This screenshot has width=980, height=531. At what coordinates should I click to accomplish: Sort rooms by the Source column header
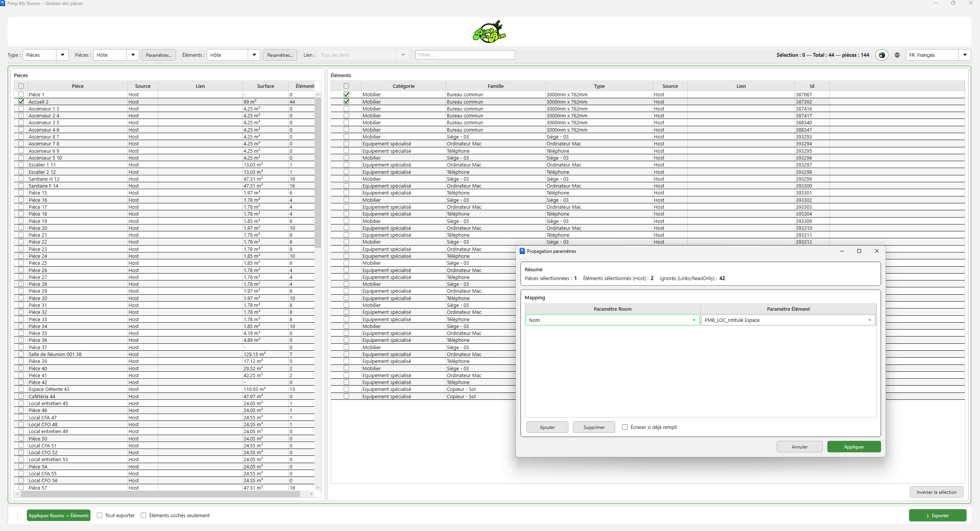pyautogui.click(x=143, y=86)
